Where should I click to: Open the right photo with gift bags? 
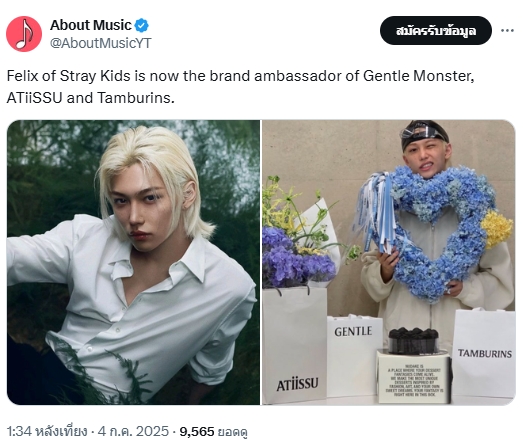tap(389, 262)
